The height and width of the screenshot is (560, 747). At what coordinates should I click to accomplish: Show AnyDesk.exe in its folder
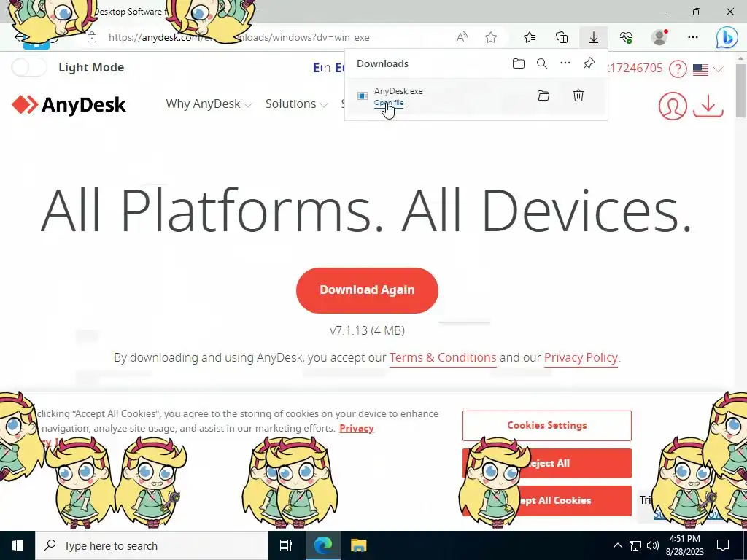coord(543,96)
